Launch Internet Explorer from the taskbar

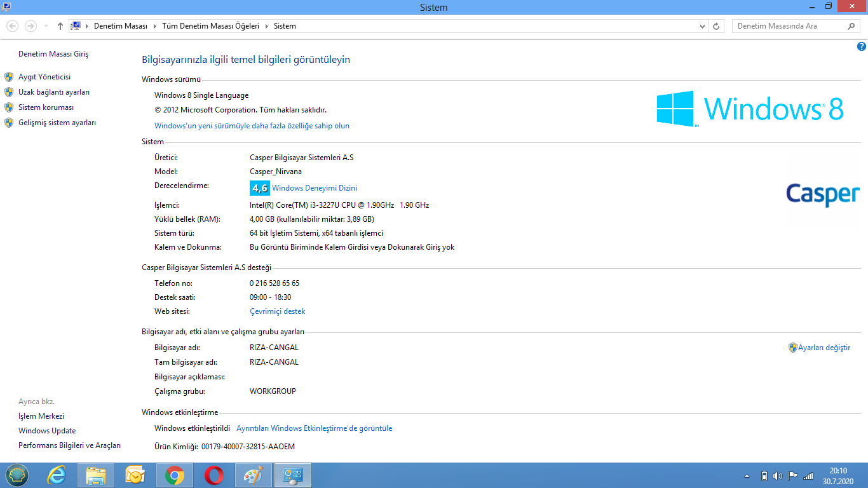[x=57, y=475]
